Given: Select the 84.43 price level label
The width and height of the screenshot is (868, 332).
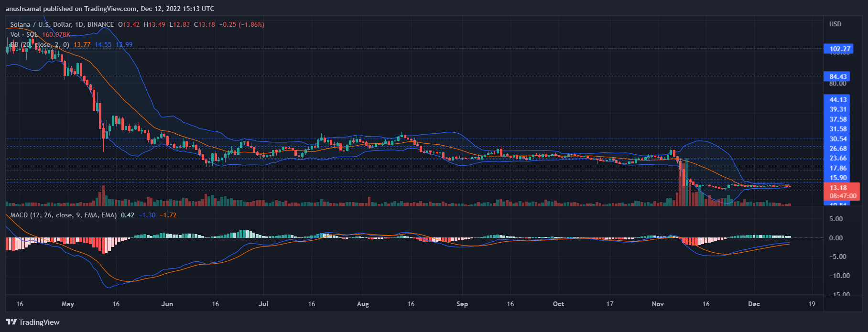Looking at the screenshot, I should point(838,76).
